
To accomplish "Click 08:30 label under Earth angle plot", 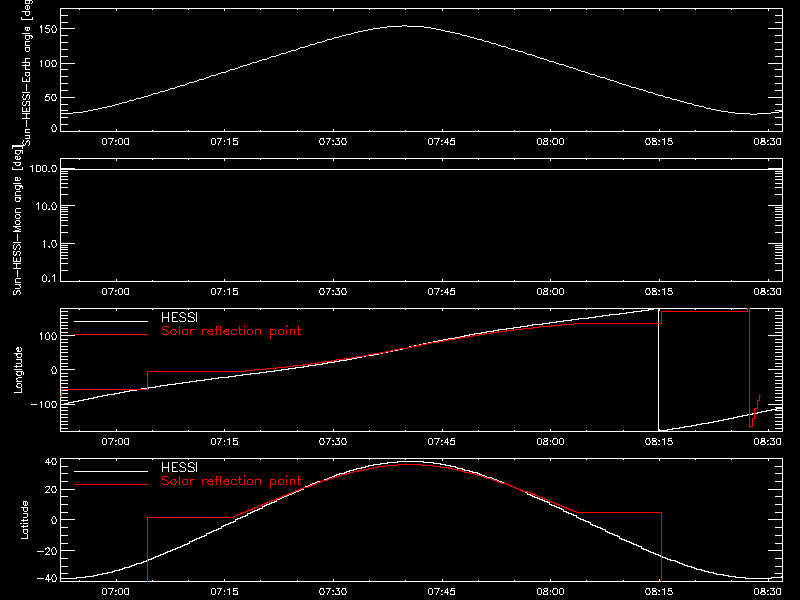I will pyautogui.click(x=767, y=142).
